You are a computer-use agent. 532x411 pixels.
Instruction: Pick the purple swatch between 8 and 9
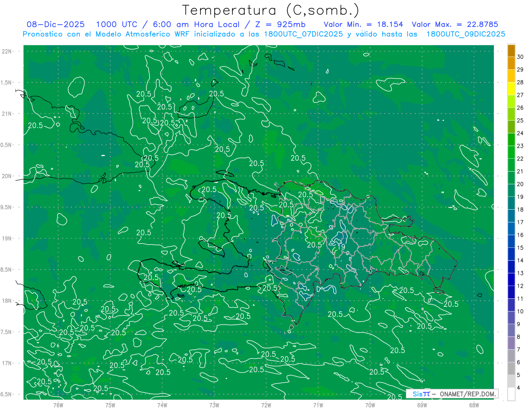[511, 330]
